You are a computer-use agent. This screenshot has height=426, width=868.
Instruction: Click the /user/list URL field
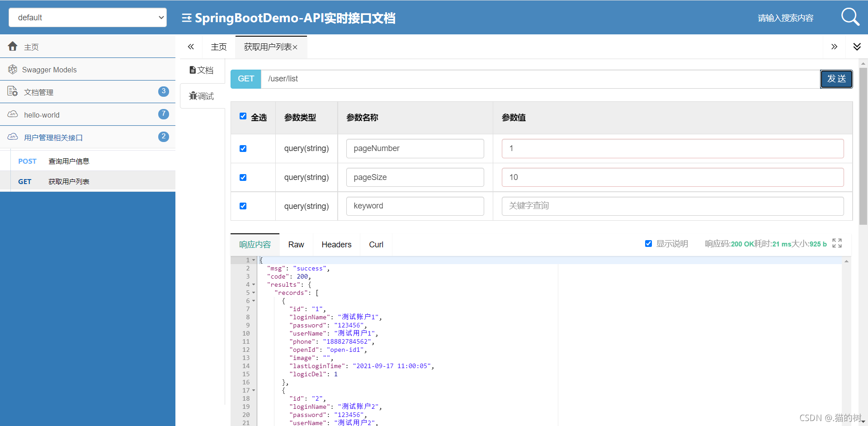coord(540,79)
